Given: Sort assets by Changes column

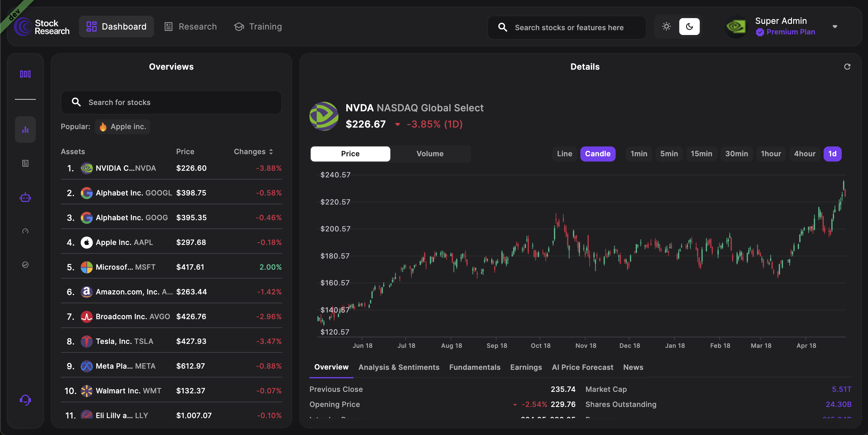Looking at the screenshot, I should coord(254,152).
